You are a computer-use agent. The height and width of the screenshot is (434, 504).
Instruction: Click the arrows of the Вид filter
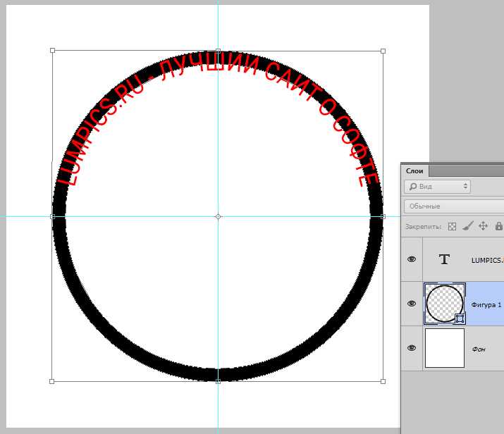[x=465, y=186]
